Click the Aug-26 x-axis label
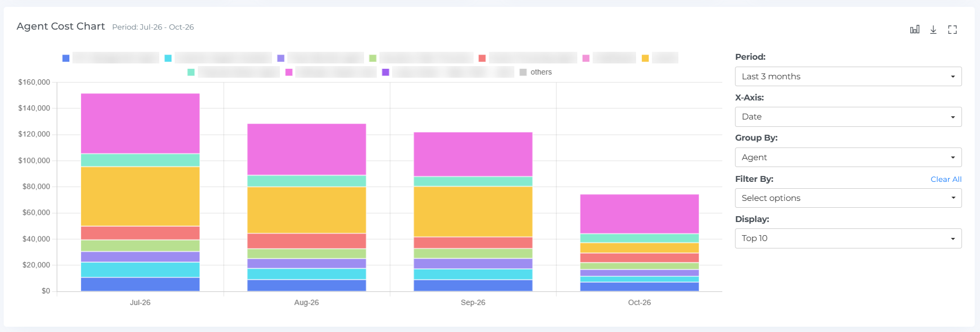The image size is (980, 332). (x=307, y=303)
